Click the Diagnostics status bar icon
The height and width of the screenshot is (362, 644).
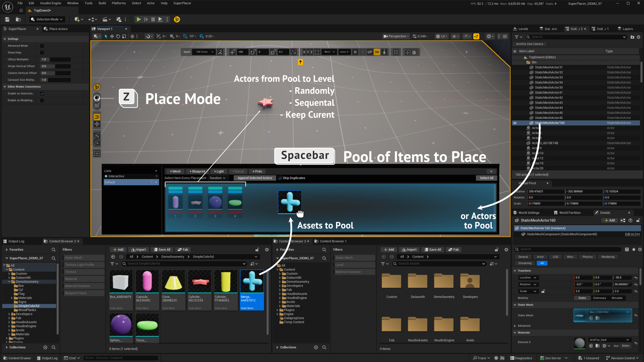pos(521,358)
